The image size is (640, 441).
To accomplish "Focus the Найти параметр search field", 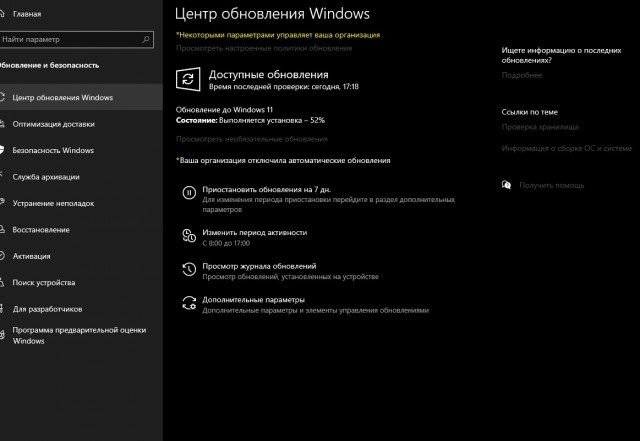I will [x=76, y=40].
